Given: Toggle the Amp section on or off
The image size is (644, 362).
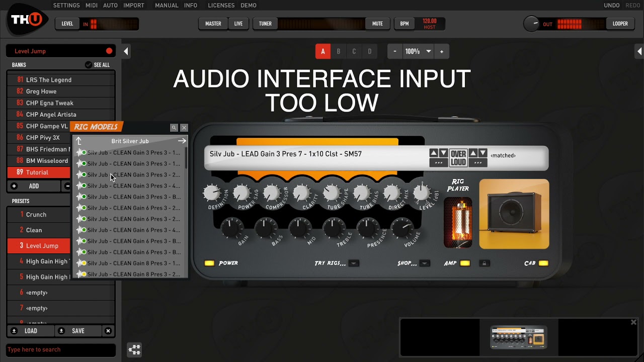Looking at the screenshot, I should point(465,263).
